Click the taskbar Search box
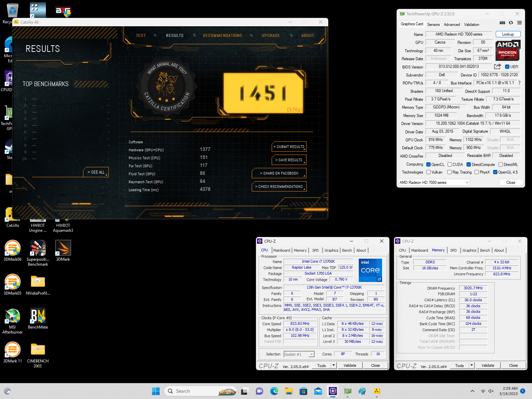Screen dimensions: 532x399 pos(200,391)
